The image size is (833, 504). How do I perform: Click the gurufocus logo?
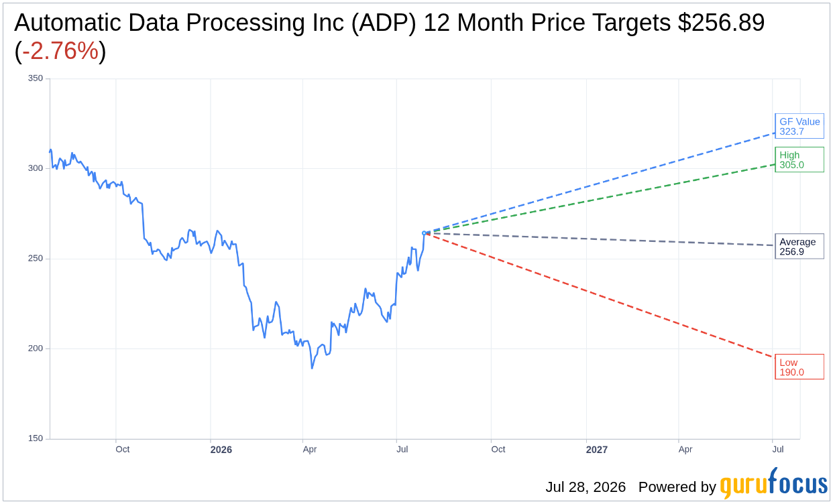(773, 484)
